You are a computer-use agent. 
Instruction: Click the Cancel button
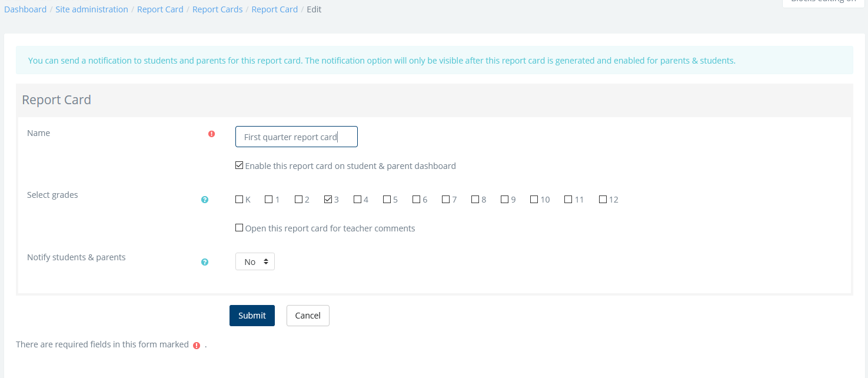pos(308,316)
